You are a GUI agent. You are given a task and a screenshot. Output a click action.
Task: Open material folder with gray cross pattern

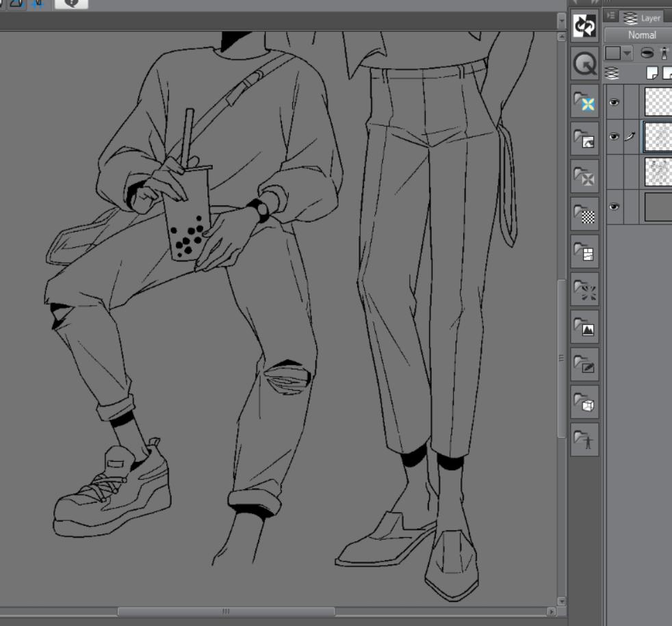click(584, 176)
